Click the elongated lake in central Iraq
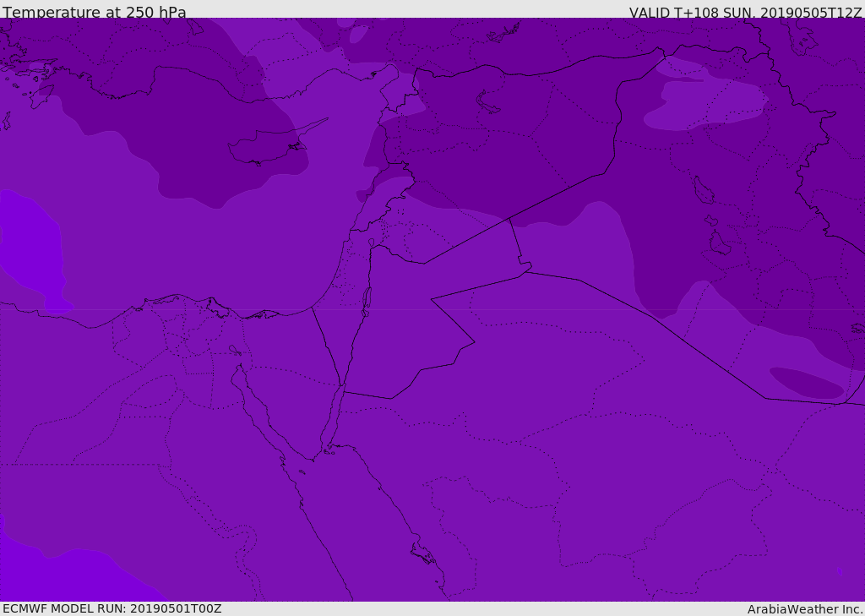The image size is (865, 616). pyautogui.click(x=703, y=190)
